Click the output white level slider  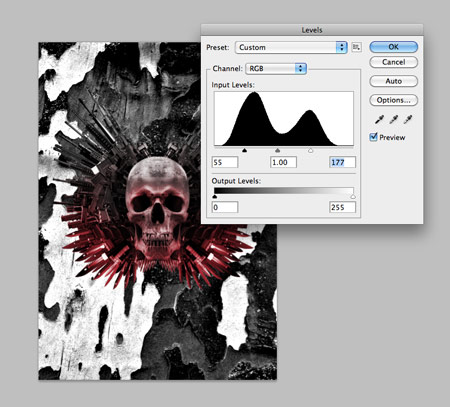point(353,197)
